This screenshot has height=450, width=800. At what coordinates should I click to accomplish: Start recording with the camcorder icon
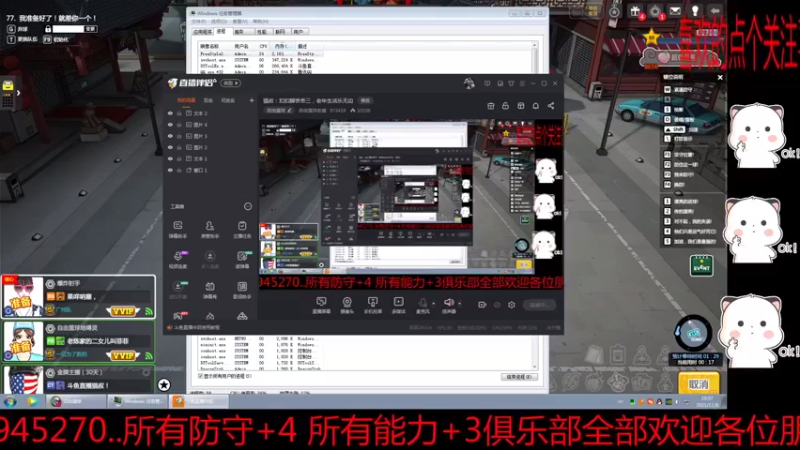(482, 305)
